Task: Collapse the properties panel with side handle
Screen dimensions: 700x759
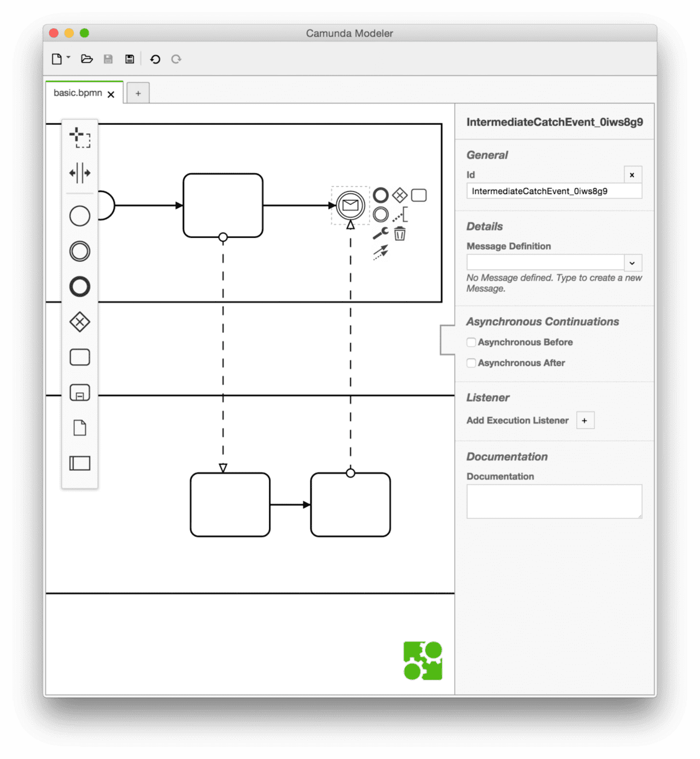Action: [x=447, y=340]
